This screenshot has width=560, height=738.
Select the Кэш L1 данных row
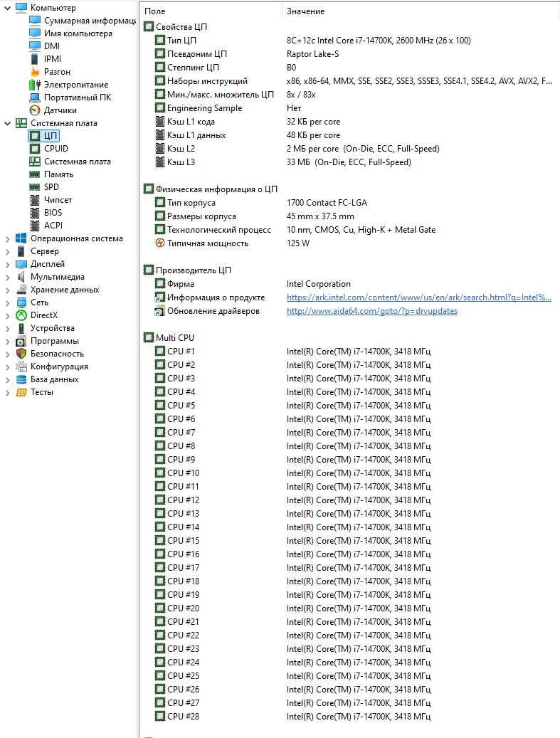[351, 135]
